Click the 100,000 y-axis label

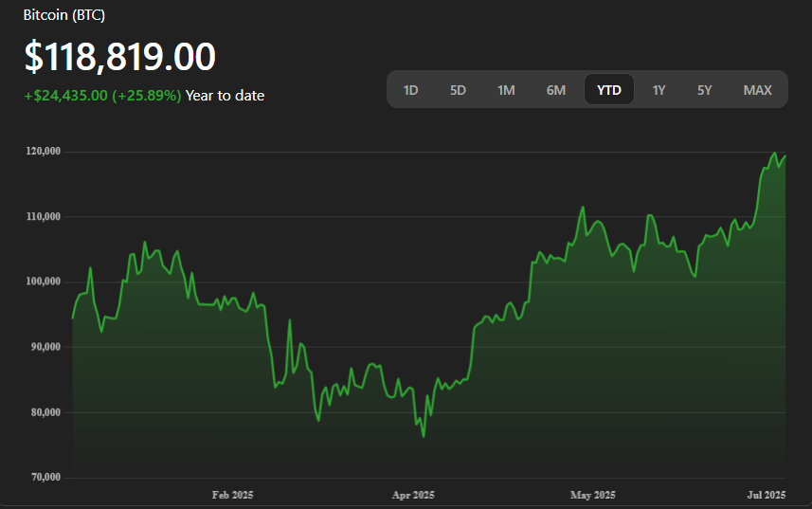tap(44, 282)
